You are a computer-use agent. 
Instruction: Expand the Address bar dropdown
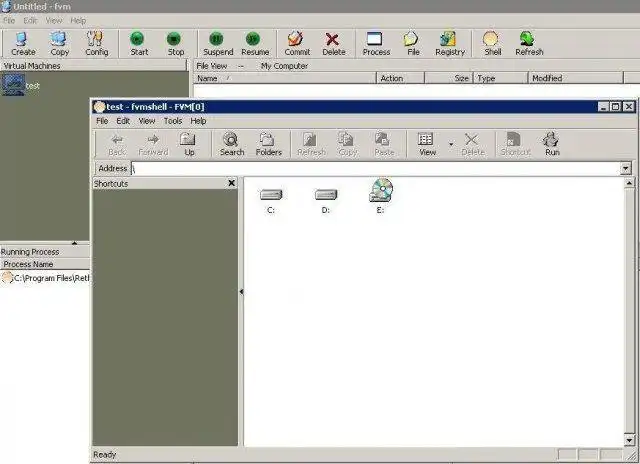(x=625, y=168)
